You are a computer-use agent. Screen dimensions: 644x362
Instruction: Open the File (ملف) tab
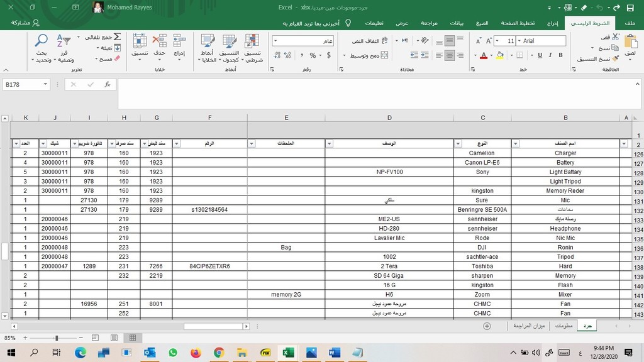tap(630, 23)
